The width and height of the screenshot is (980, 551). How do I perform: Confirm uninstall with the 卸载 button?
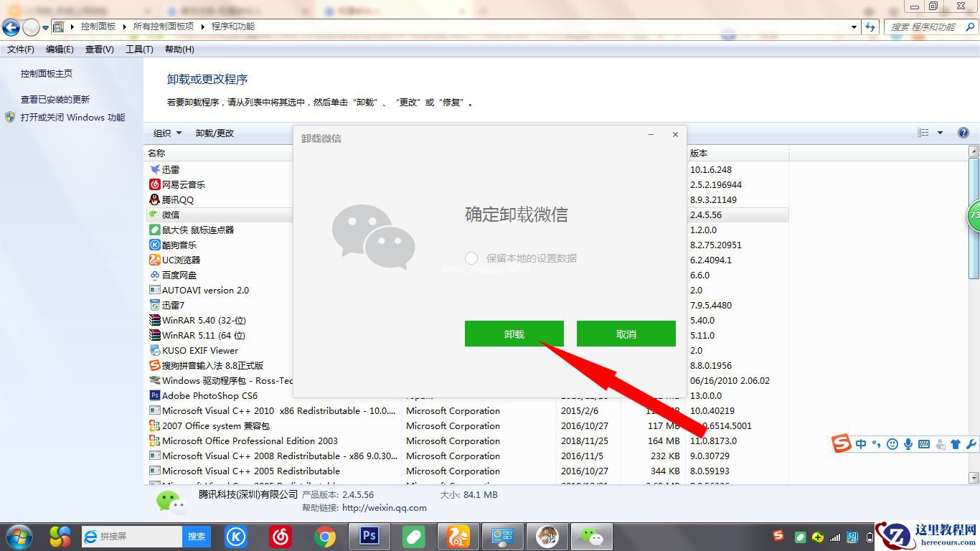click(x=514, y=333)
